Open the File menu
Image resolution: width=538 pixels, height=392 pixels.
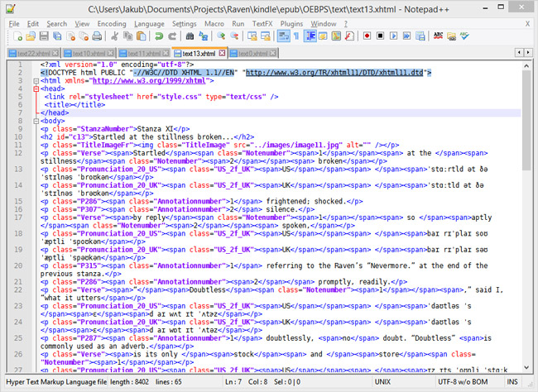(14, 24)
